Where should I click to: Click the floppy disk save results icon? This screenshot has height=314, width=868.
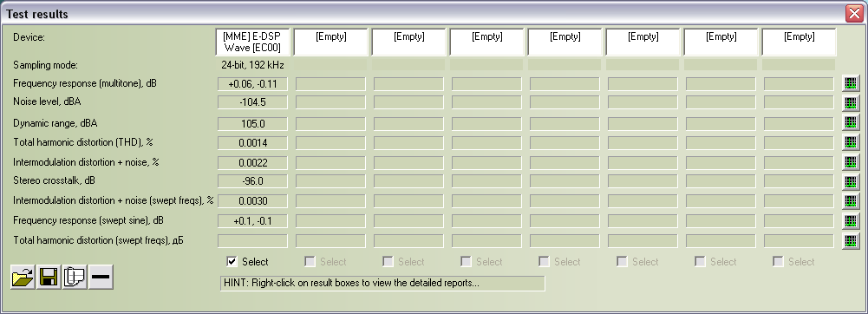click(49, 277)
